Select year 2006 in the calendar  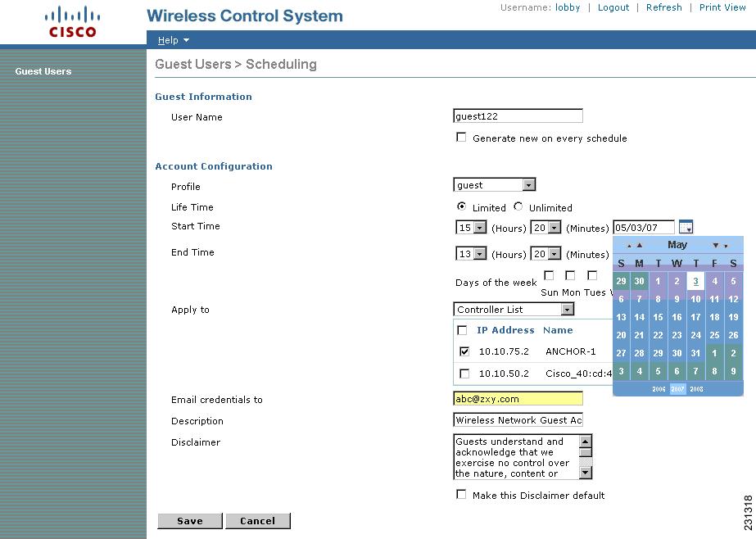pos(659,389)
